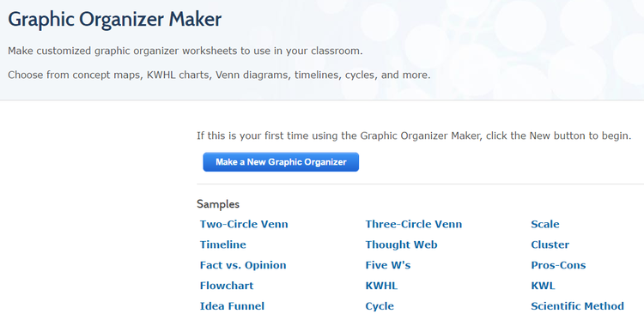
Task: Open the KWL sample
Action: (x=543, y=286)
